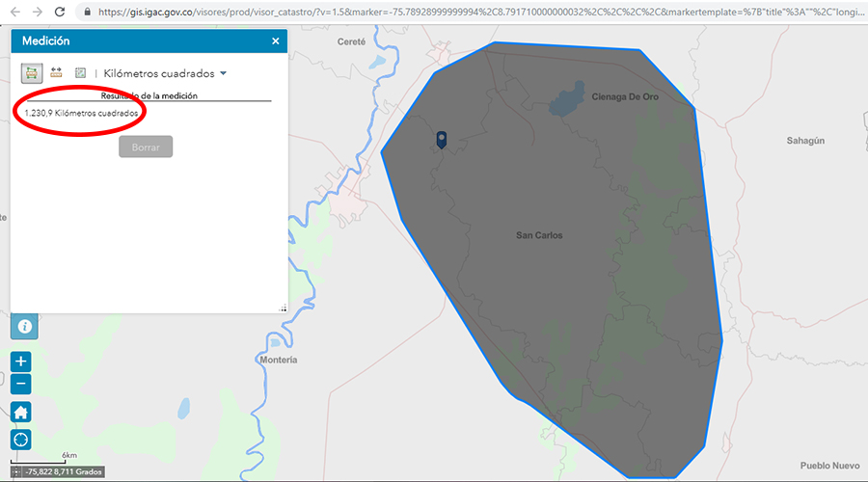Select the area measurement tool
This screenshot has height=482, width=868.
(32, 73)
